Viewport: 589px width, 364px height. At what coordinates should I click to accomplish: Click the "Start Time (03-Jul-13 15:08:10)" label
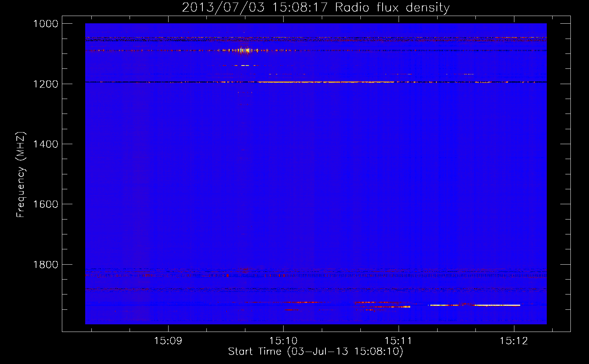coord(316,352)
